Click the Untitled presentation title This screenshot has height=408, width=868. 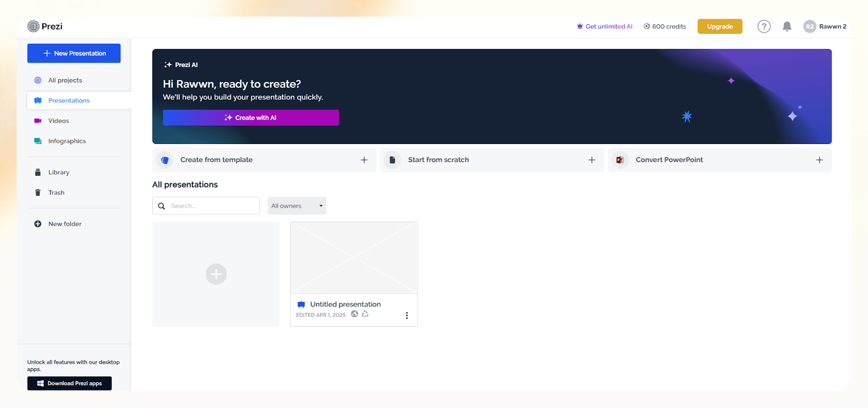click(345, 304)
